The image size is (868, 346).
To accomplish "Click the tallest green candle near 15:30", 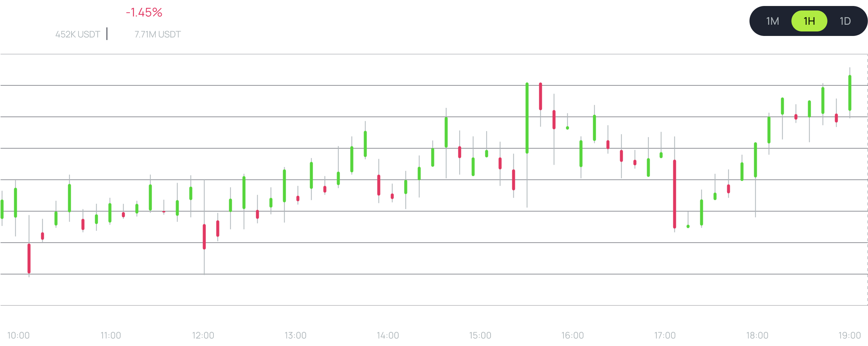I will [527, 118].
